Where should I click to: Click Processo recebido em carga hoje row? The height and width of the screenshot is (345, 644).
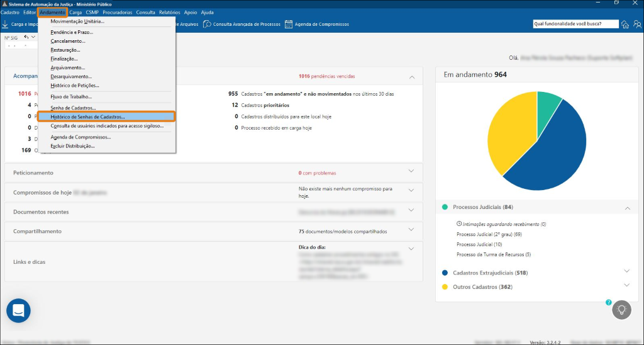[x=273, y=128]
